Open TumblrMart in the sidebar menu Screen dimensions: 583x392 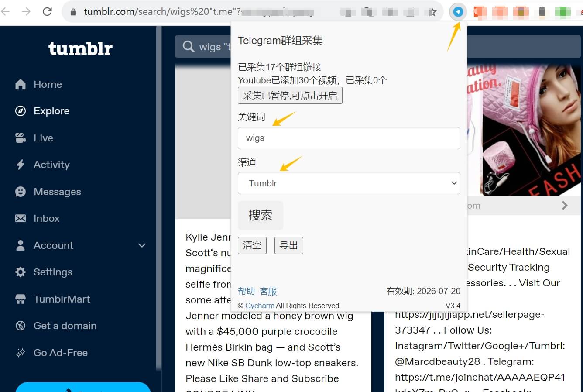pyautogui.click(x=62, y=299)
